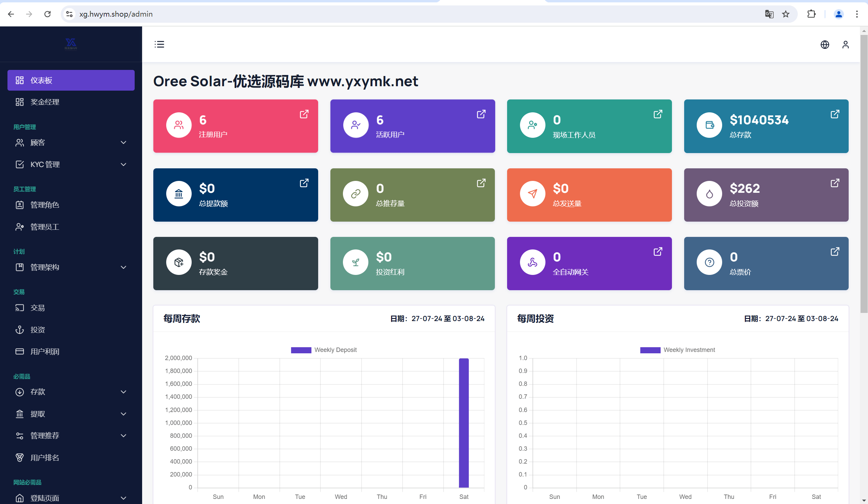Open external link on 注册用户 card
Viewport: 868px width, 504px height.
click(x=304, y=114)
